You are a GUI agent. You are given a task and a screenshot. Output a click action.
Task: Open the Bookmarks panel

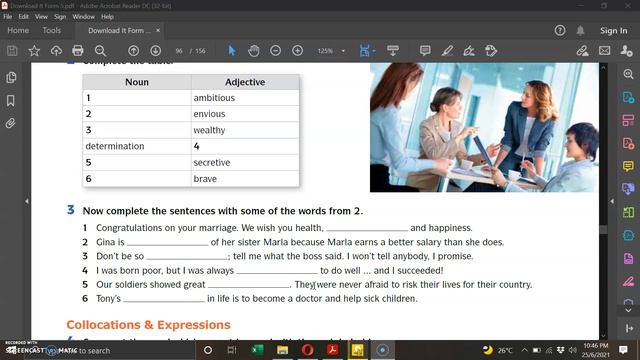pyautogui.click(x=11, y=100)
